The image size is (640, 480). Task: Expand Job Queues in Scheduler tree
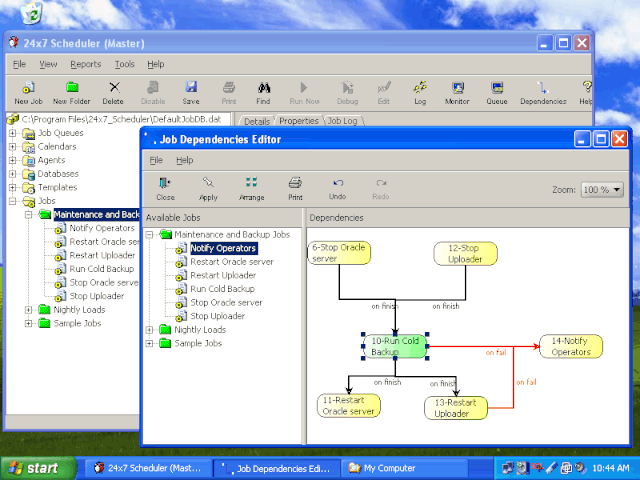point(13,133)
